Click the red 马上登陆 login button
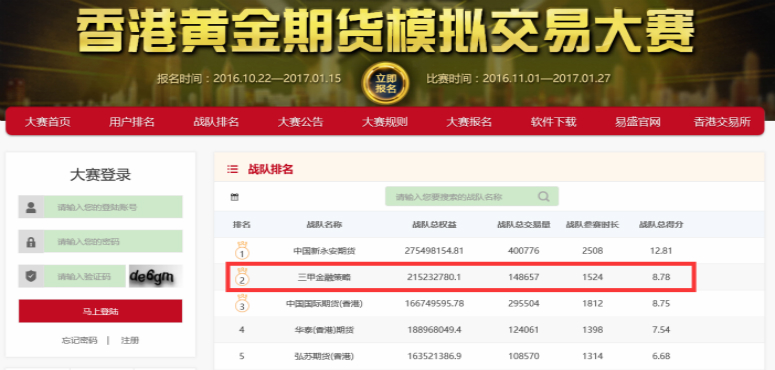775x370 pixels. click(100, 311)
